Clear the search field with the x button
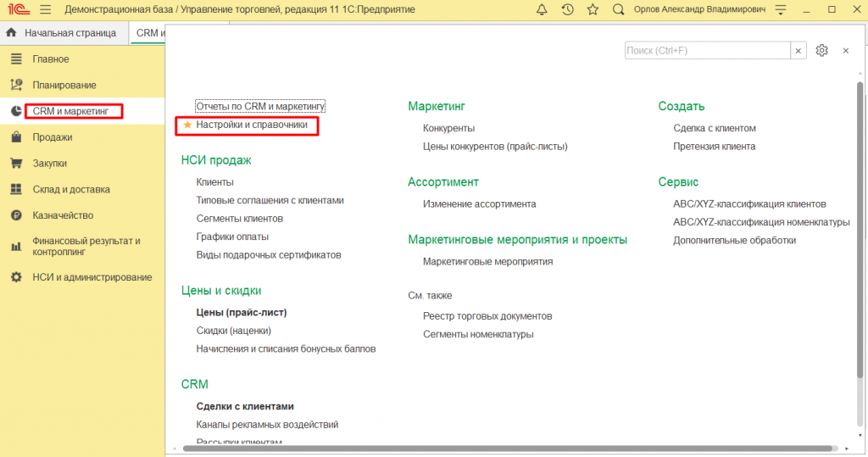 (798, 51)
